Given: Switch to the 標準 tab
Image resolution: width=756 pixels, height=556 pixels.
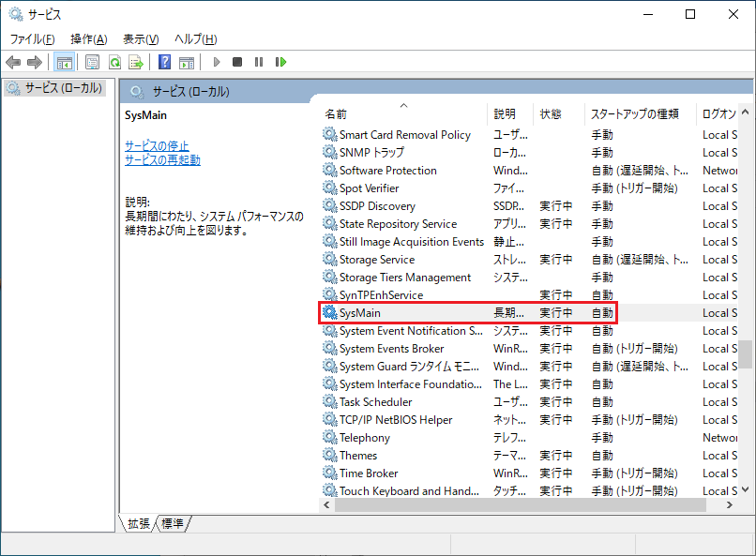Looking at the screenshot, I should 173,523.
